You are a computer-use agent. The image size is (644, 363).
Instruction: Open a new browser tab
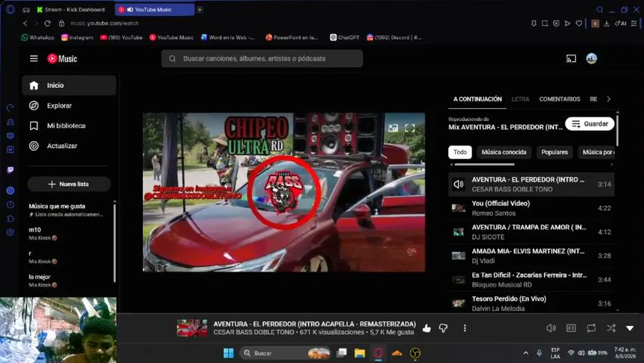[200, 10]
